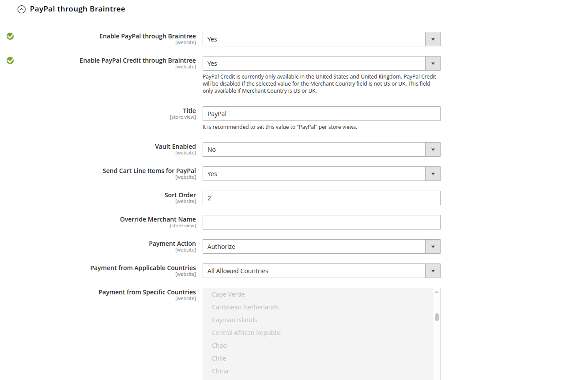The height and width of the screenshot is (380, 588).
Task: Select Central African Republic in list
Action: tap(246, 333)
